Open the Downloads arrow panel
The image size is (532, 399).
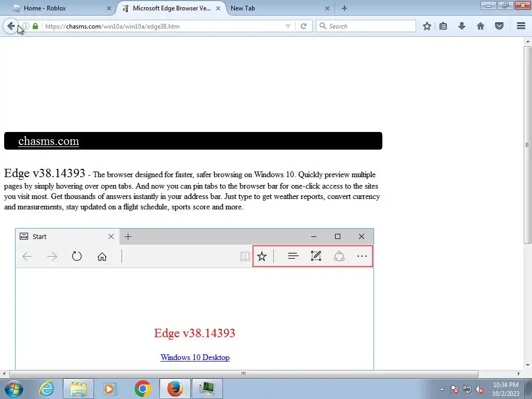(x=462, y=26)
